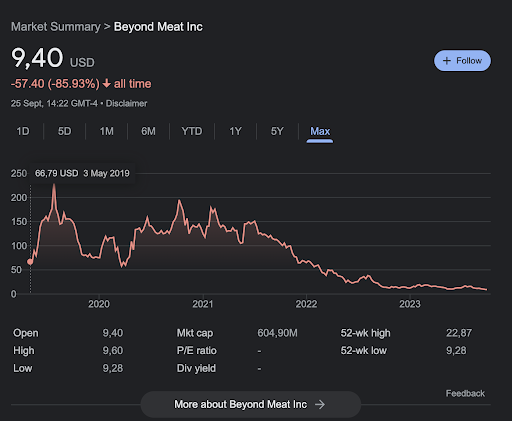The height and width of the screenshot is (421, 512).
Task: Click the 52-wk low label
Action: (x=364, y=351)
